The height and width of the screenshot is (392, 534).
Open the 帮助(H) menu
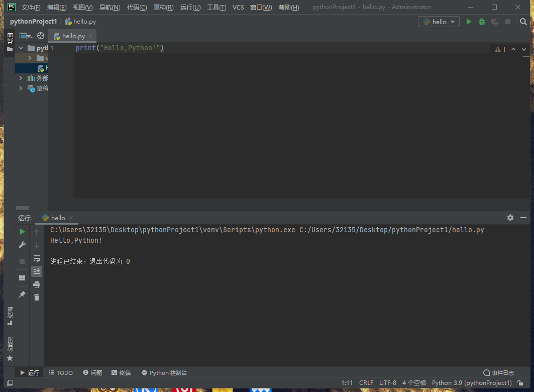[289, 7]
